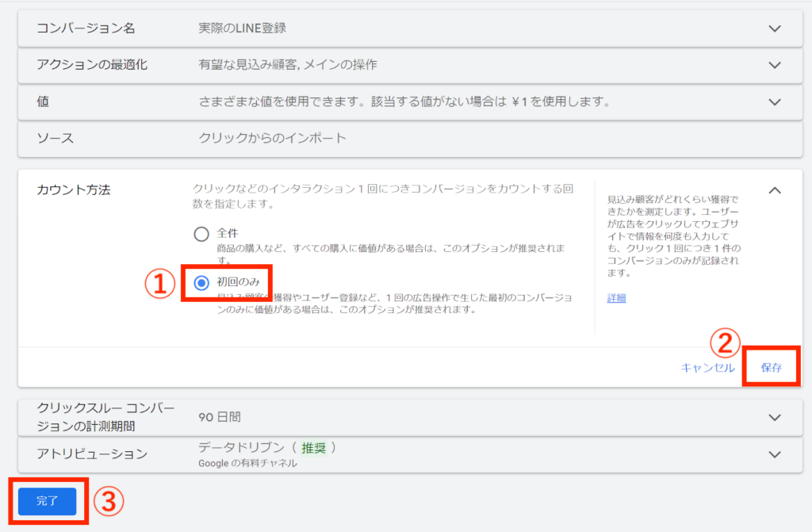This screenshot has width=812, height=532.
Task: Click the カウント方法 section heading
Action: click(x=74, y=190)
